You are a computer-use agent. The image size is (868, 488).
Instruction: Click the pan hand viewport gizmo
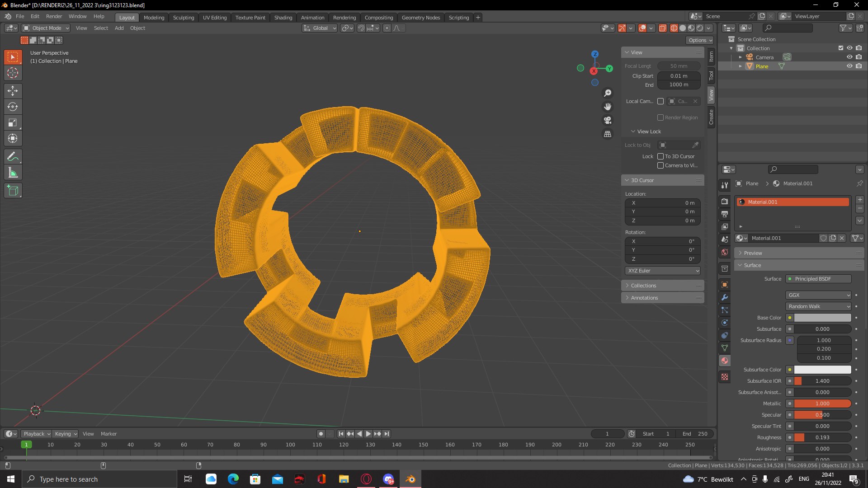(608, 107)
